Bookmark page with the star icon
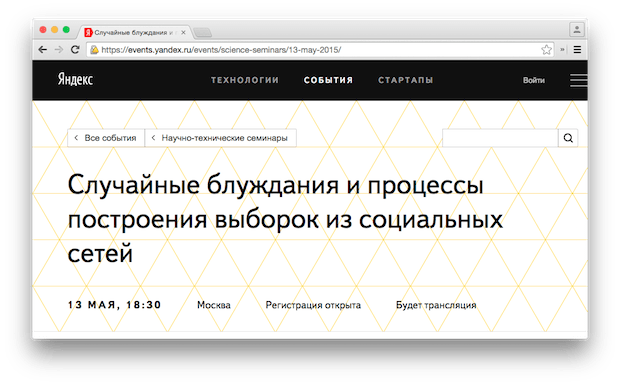This screenshot has width=620, height=385. click(546, 50)
